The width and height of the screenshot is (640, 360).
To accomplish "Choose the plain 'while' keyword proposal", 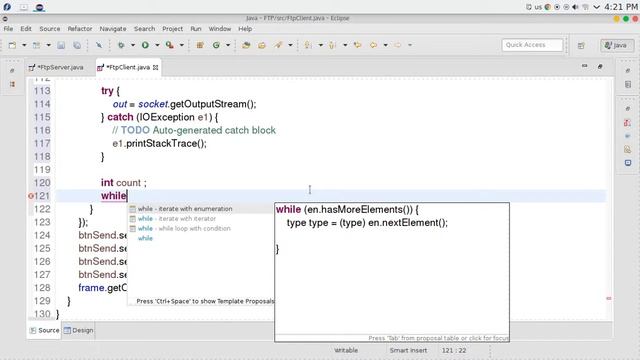I will [x=200, y=238].
